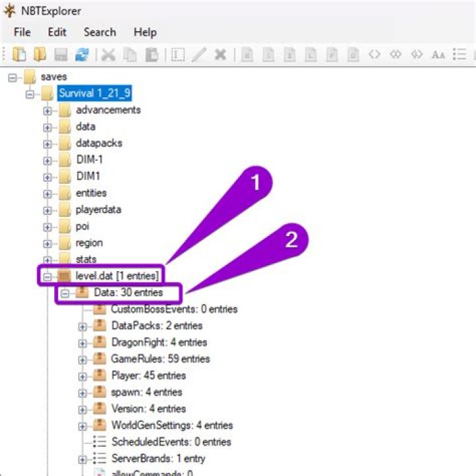Select the Player: 45 entries label
This screenshot has width=476, height=476.
click(x=149, y=376)
